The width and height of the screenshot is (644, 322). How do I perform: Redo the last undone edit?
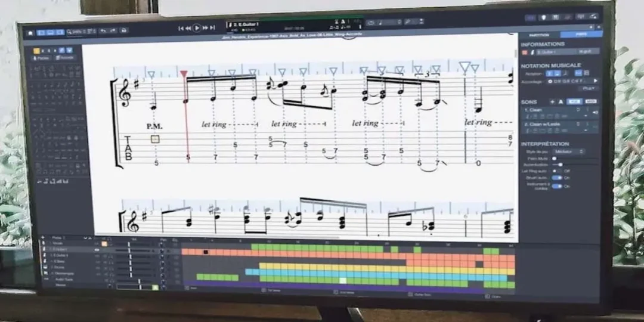pyautogui.click(x=113, y=30)
